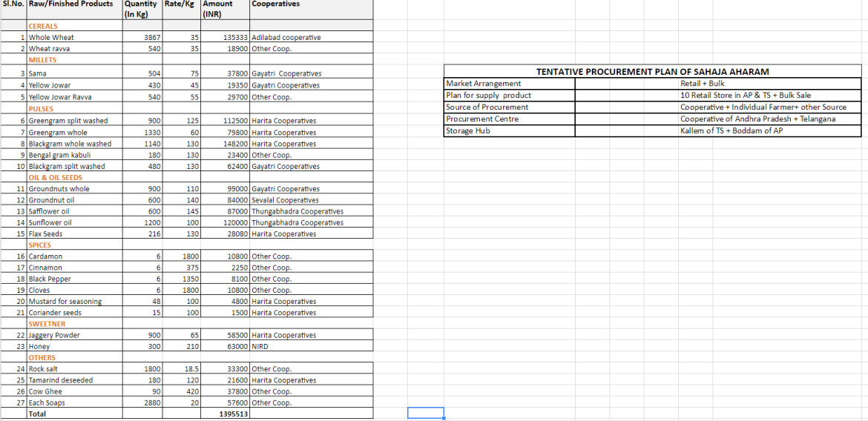Select the 'Black Pepper' cell

coord(74,279)
